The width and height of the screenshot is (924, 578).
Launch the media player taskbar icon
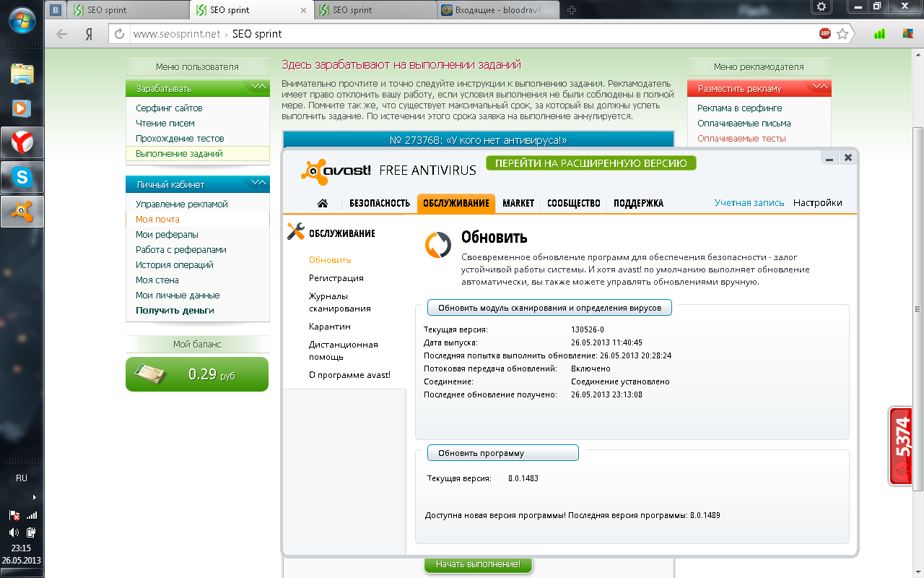pyautogui.click(x=22, y=108)
